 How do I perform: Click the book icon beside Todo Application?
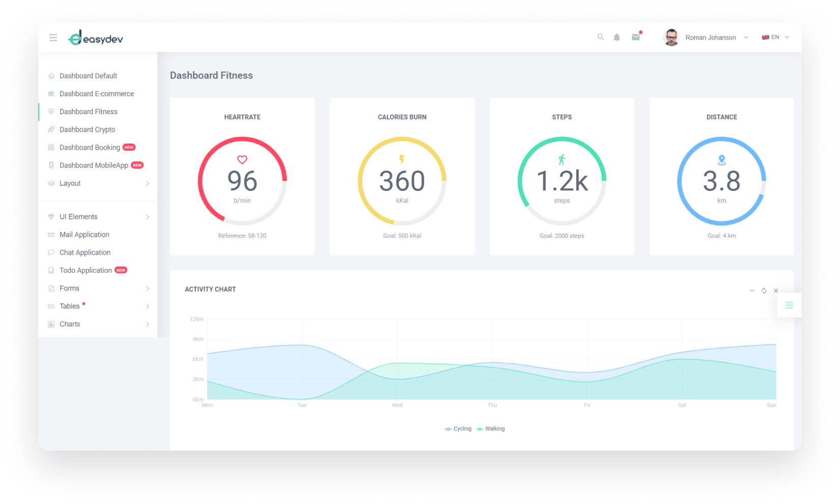(51, 270)
